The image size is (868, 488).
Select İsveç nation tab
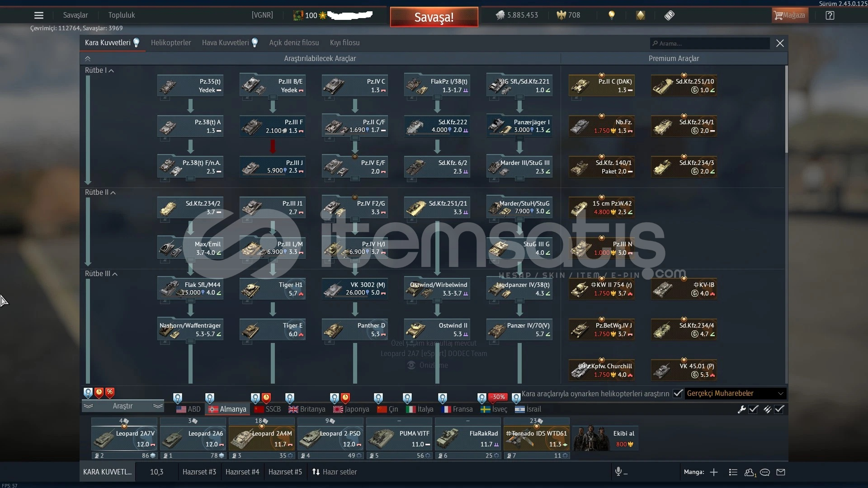494,409
